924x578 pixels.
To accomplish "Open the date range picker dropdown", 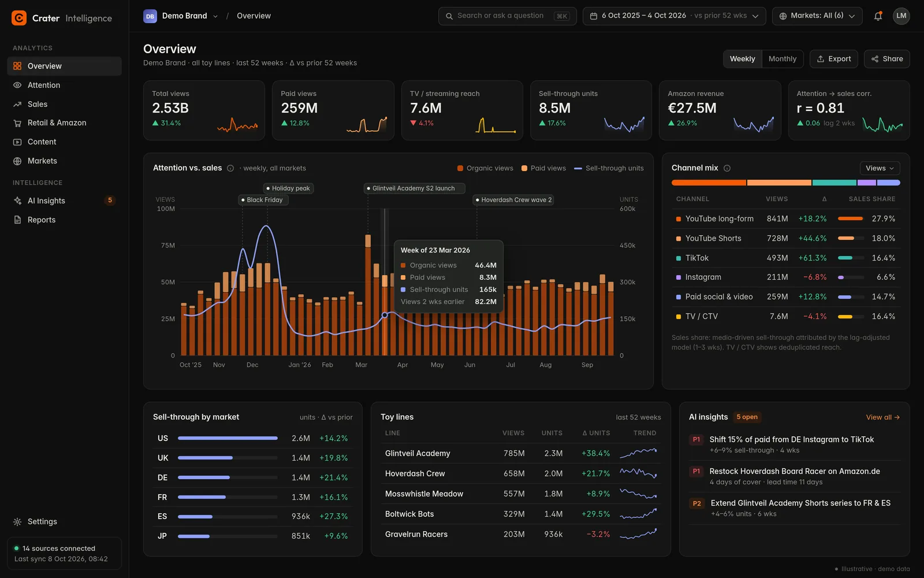I will pyautogui.click(x=674, y=16).
